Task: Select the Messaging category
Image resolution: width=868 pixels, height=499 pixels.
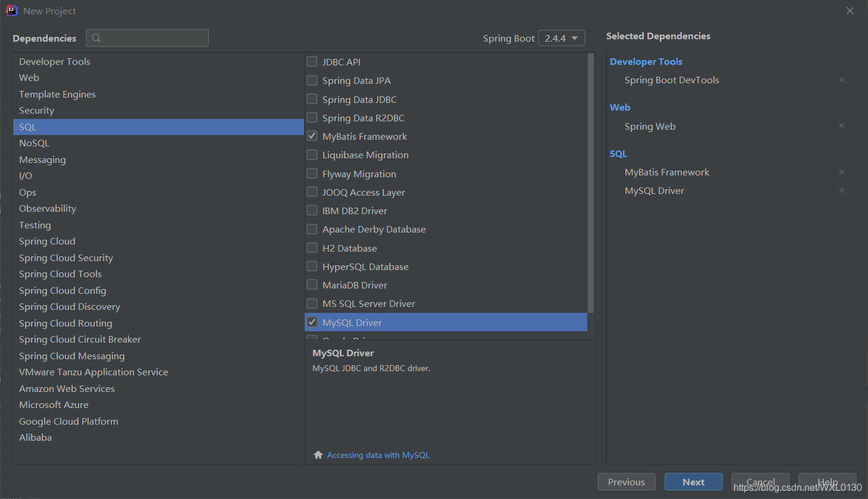Action: (x=158, y=159)
